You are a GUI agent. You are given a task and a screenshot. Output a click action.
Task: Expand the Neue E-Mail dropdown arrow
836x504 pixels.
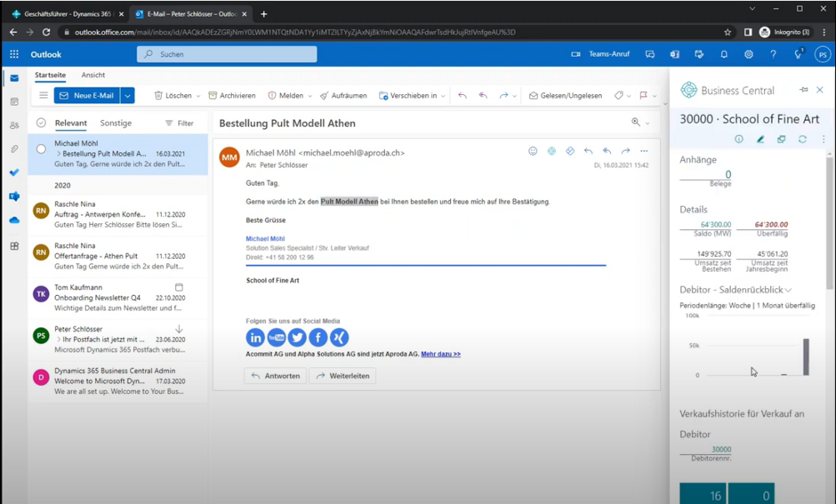[127, 96]
